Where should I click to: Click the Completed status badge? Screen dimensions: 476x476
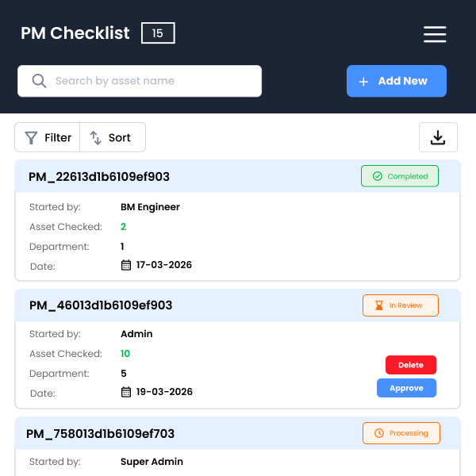[x=400, y=176]
